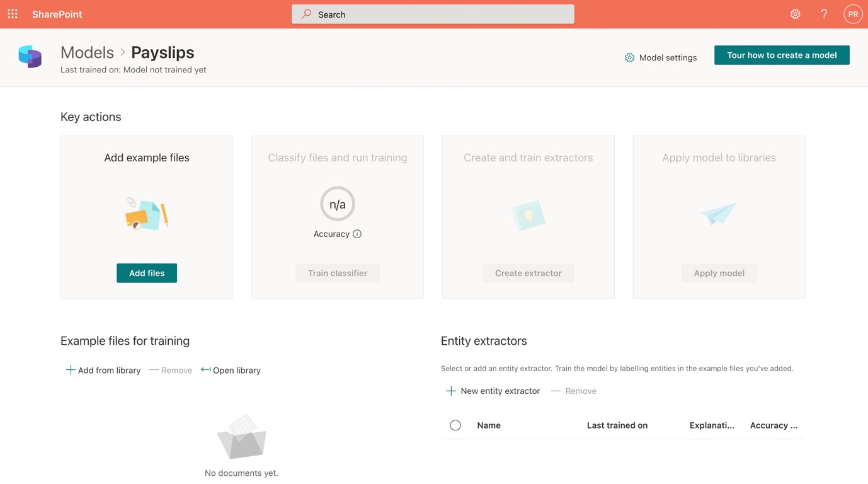Image resolution: width=868 pixels, height=484 pixels.
Task: Open the app launcher waffle icon
Action: click(12, 13)
